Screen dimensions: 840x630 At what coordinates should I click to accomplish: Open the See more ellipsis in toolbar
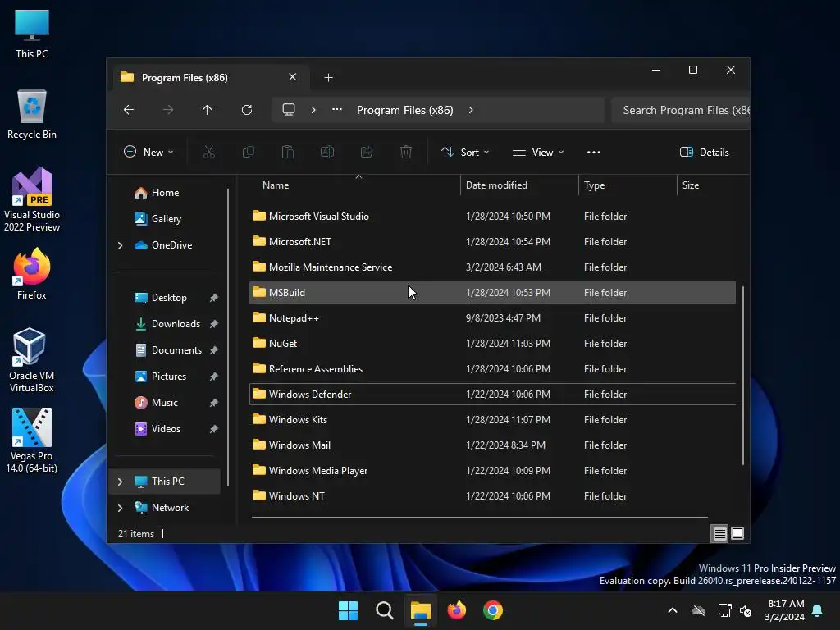594,152
